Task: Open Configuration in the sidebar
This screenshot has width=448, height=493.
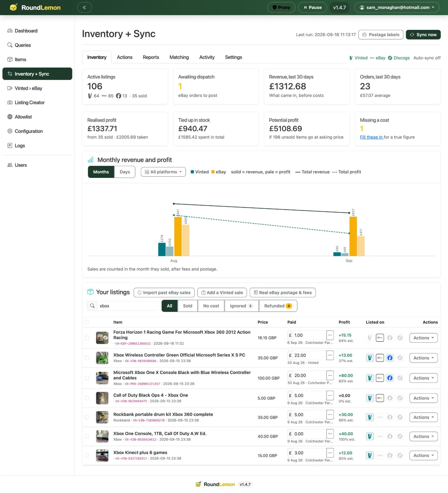Action: click(37, 131)
